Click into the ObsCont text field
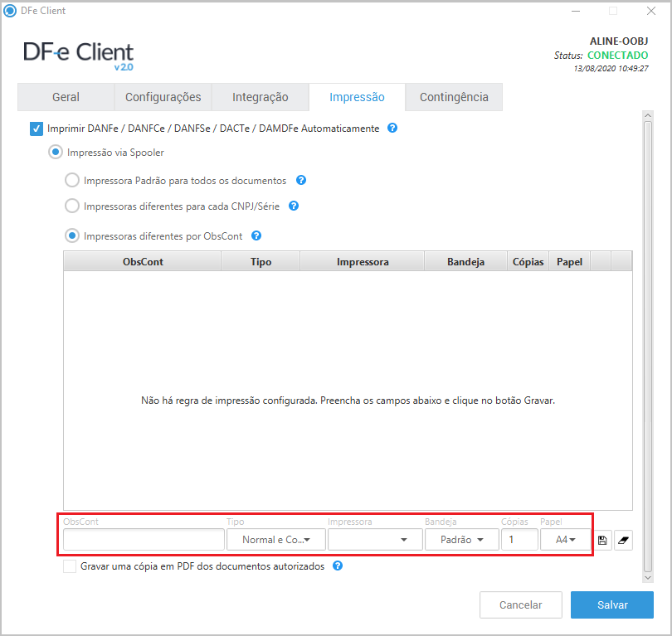Viewport: 672px width, 636px height. [144, 540]
